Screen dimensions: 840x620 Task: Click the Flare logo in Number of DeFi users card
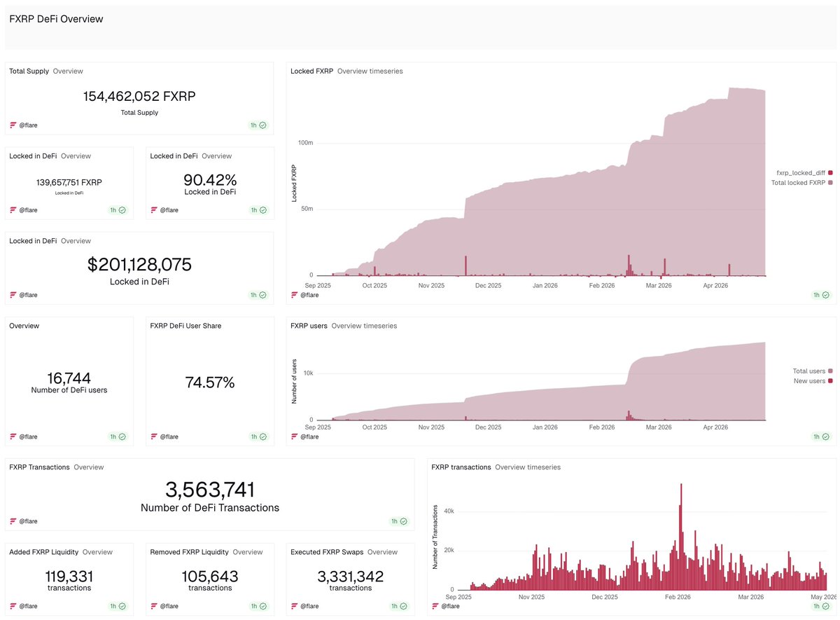[13, 436]
